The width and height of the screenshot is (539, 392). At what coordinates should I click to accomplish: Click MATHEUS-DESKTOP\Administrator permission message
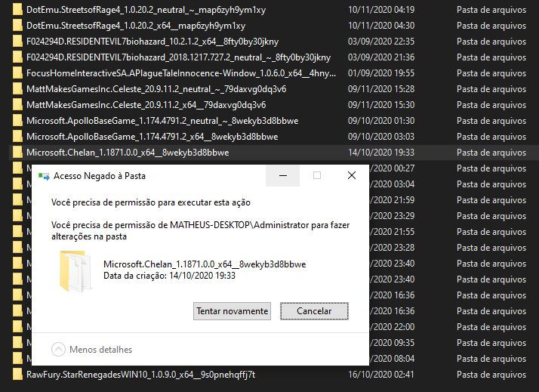(200, 230)
